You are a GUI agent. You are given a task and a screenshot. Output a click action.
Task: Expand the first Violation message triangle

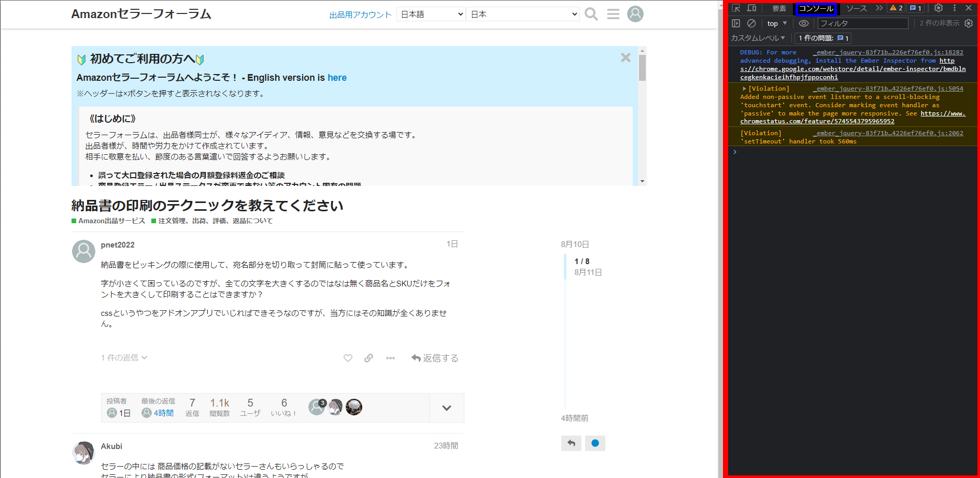[x=745, y=89]
